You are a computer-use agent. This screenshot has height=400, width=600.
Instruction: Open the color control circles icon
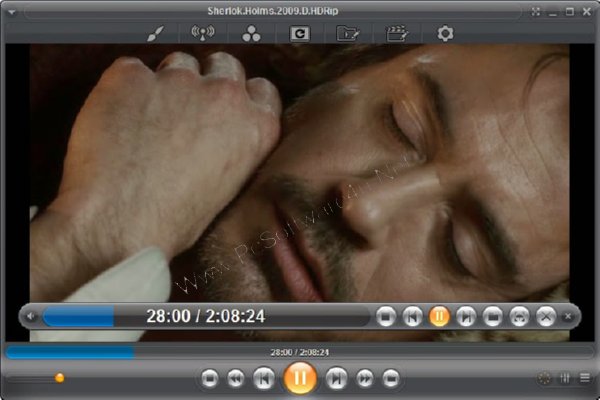[251, 34]
